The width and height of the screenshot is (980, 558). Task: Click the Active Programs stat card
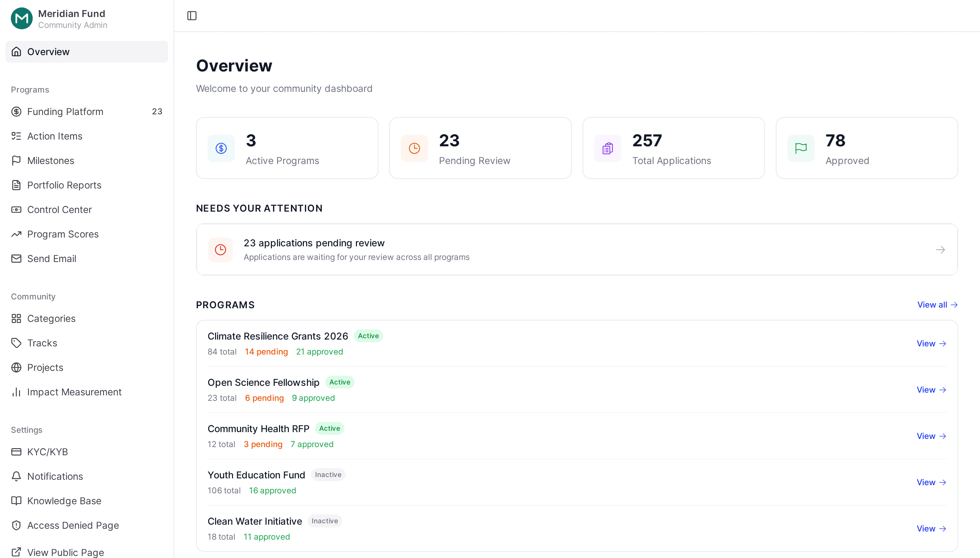click(x=287, y=148)
